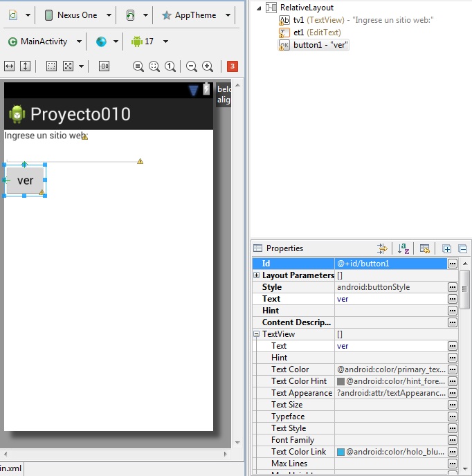Click properties scrollbar thumb

464,289
